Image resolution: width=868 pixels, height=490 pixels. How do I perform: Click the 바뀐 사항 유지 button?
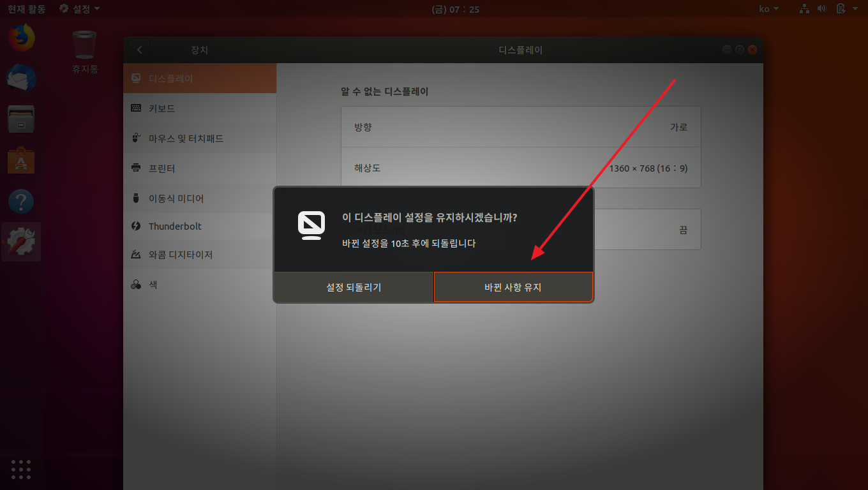[513, 287]
